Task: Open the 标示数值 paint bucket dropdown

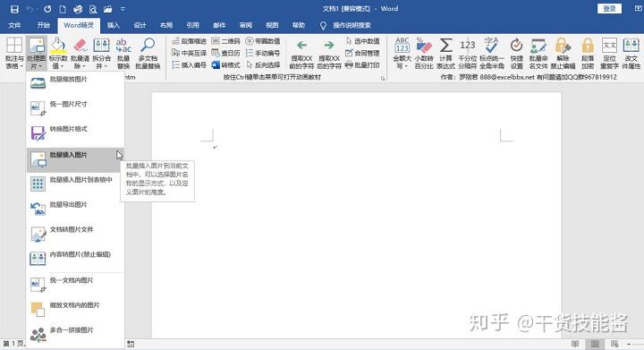Action: point(58,53)
